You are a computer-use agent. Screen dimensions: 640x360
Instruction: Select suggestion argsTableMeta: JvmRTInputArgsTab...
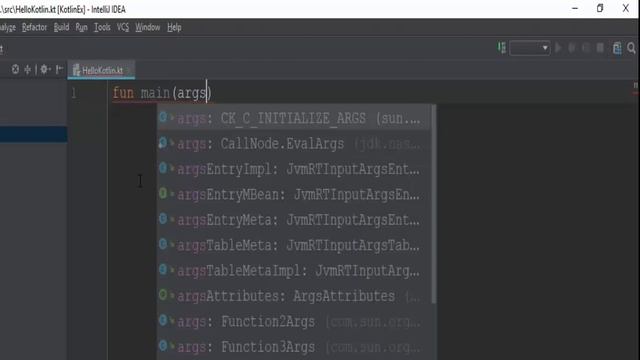pos(293,245)
